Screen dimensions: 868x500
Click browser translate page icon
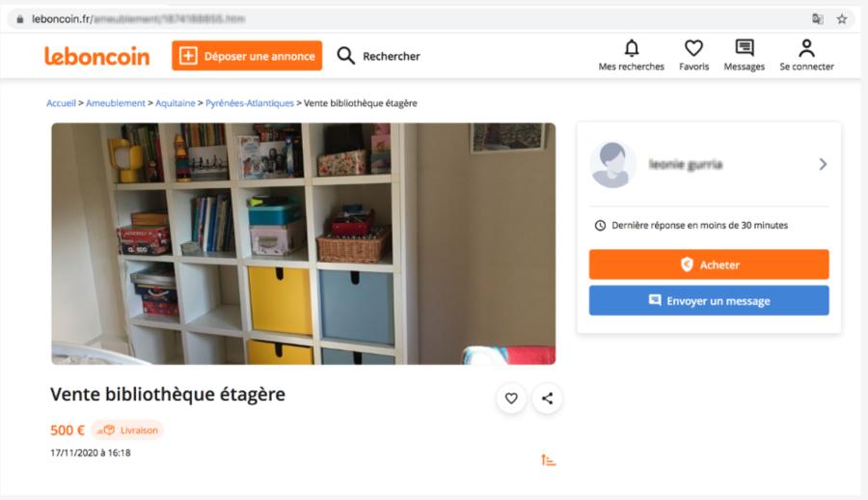[x=817, y=19]
